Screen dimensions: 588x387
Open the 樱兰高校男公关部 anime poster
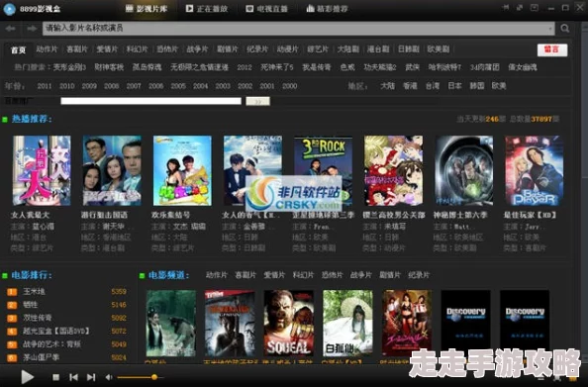[393, 170]
